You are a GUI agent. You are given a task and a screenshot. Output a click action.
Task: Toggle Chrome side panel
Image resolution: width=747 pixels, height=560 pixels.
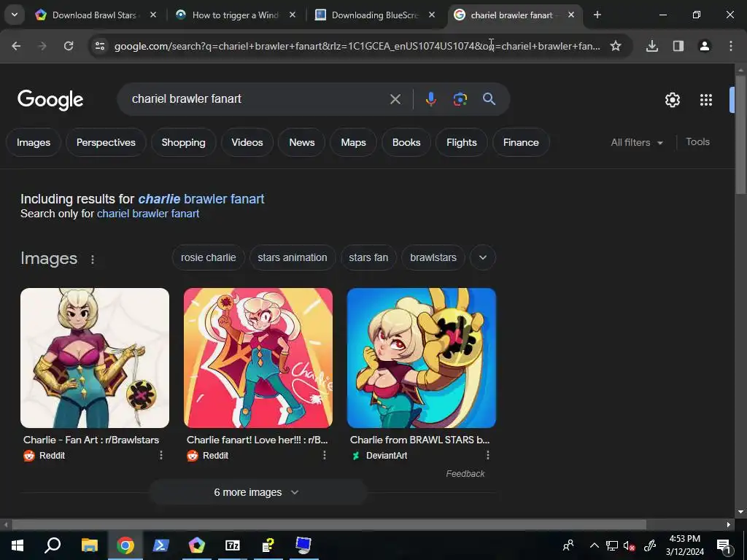point(678,46)
